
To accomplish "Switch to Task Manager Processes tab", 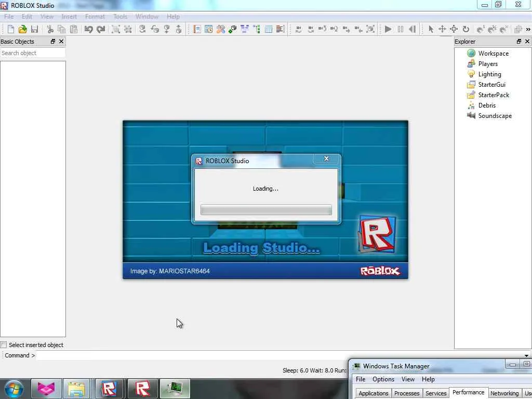I will [x=407, y=393].
